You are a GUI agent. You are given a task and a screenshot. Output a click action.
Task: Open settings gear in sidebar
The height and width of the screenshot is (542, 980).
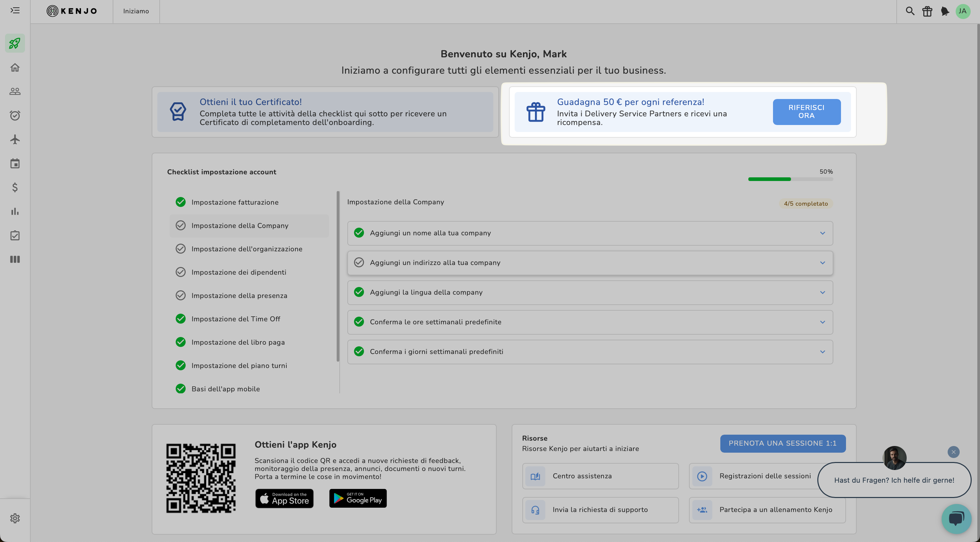pos(15,518)
